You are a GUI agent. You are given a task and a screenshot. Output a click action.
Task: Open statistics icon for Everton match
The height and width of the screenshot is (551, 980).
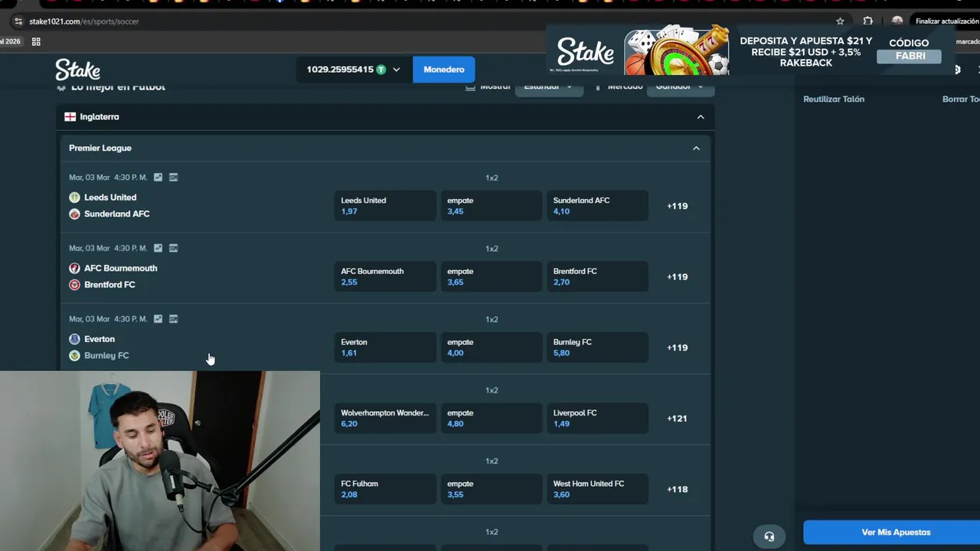[x=158, y=318]
